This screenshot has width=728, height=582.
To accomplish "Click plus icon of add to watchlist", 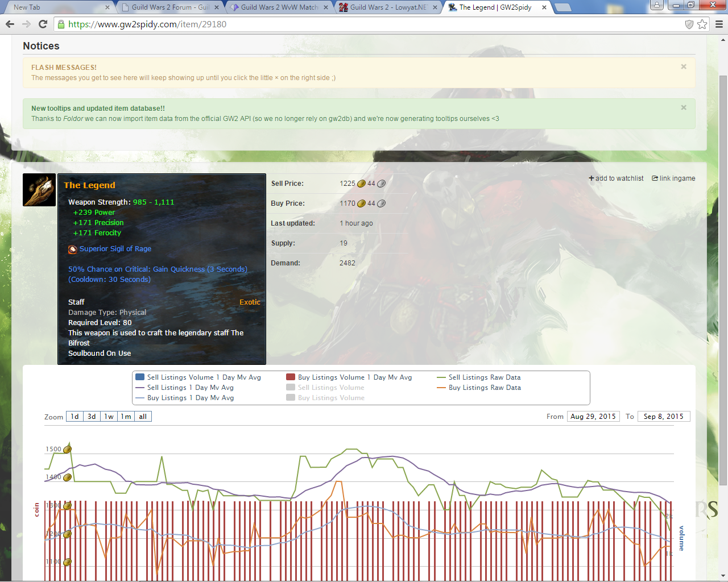I will pyautogui.click(x=591, y=178).
